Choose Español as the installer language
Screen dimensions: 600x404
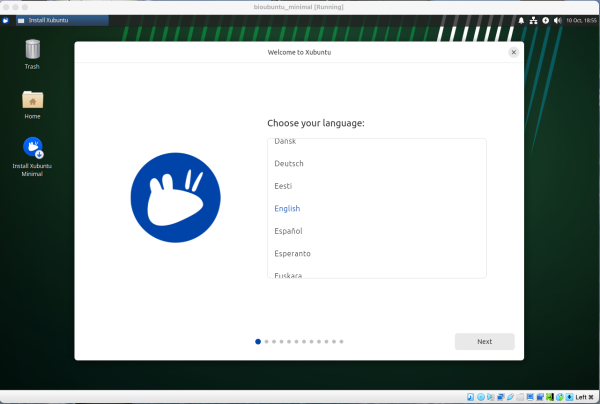coord(288,231)
